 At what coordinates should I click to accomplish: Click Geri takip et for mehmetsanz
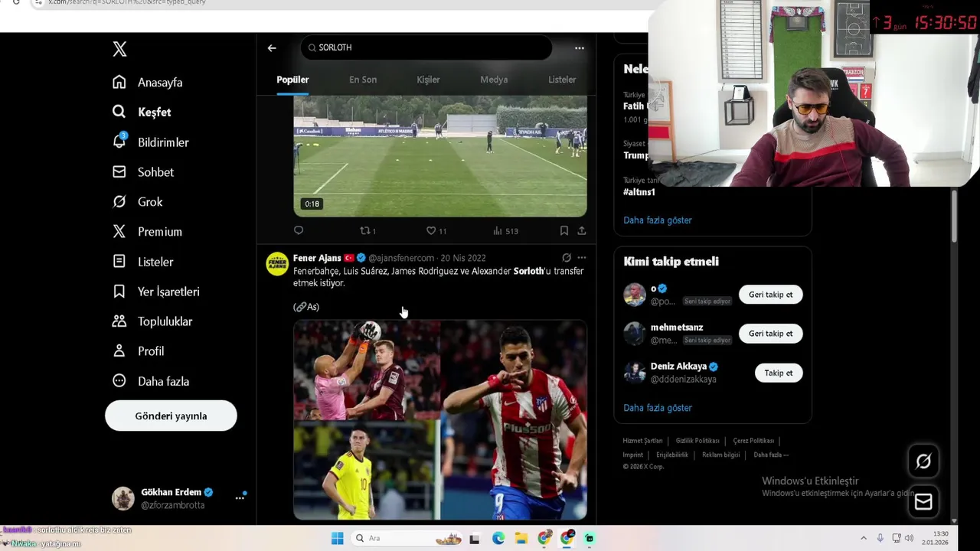click(771, 334)
